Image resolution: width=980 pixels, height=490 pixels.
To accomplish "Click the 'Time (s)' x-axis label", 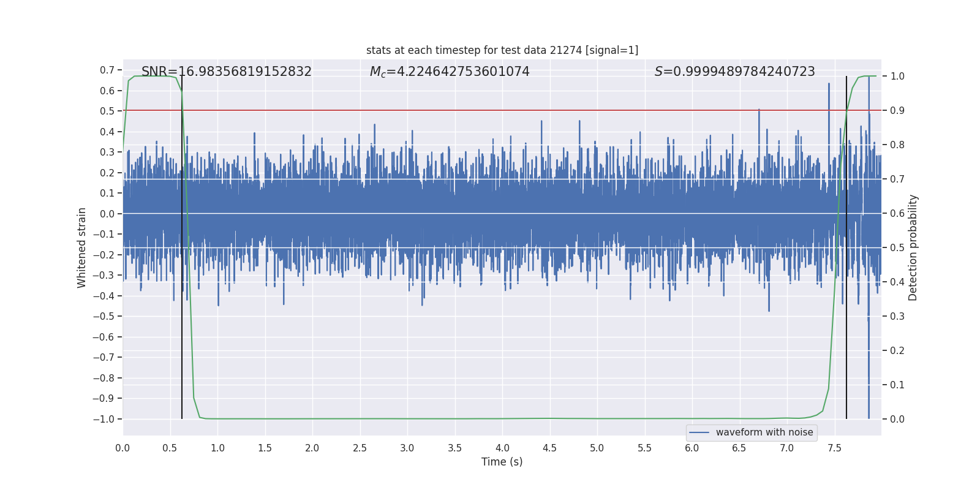I will pos(502,462).
